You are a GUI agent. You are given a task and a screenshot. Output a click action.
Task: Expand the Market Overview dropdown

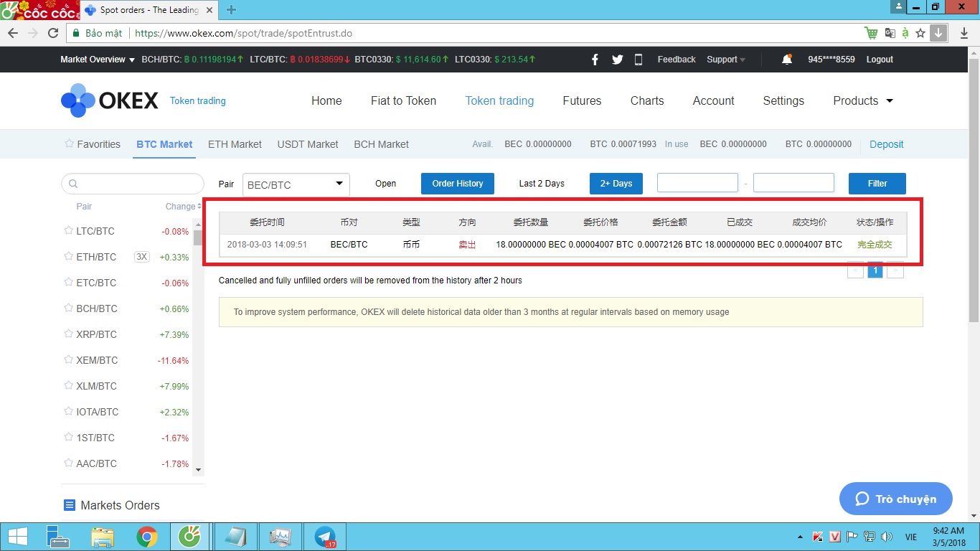pos(98,60)
